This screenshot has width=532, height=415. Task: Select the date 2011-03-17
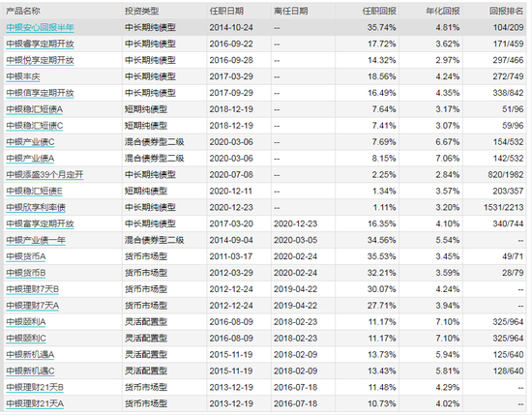(x=231, y=256)
